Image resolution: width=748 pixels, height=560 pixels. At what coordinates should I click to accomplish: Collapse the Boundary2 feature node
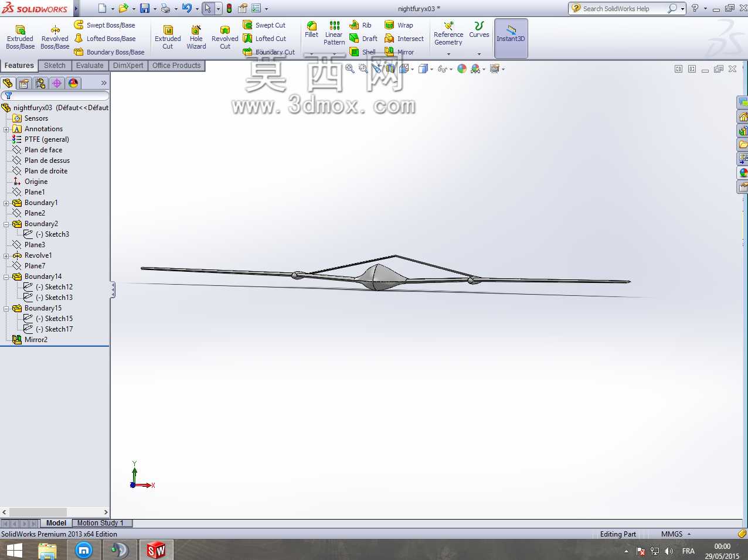point(6,224)
